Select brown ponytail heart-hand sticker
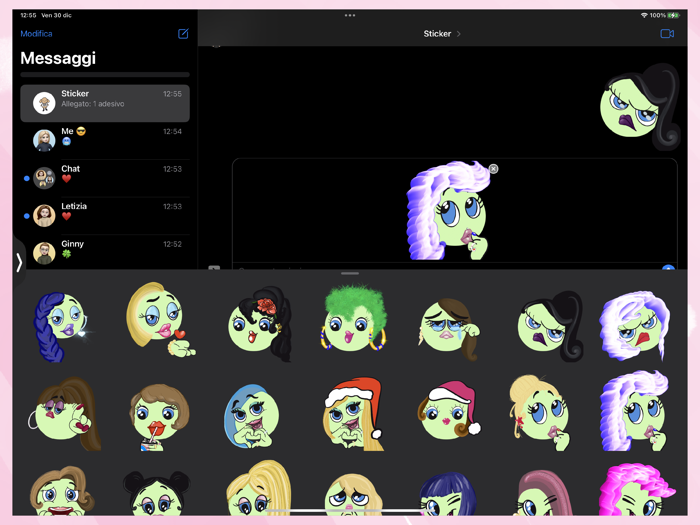 pyautogui.click(x=65, y=414)
